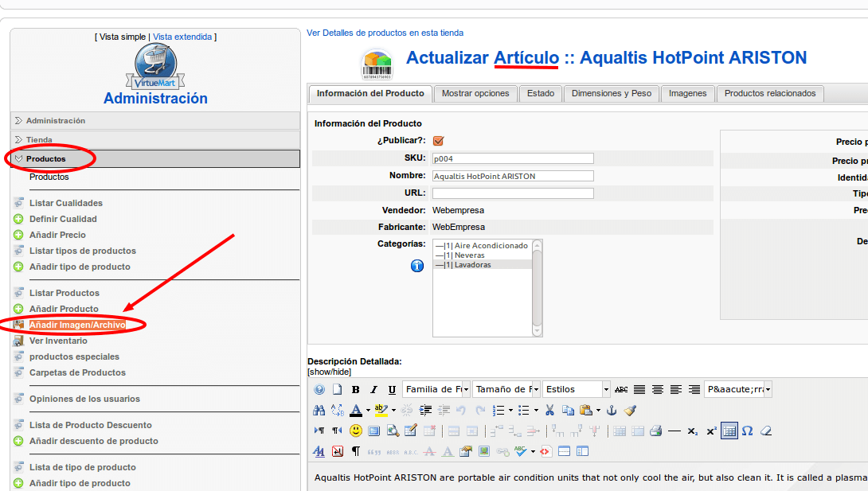
Task: Select Lavadoras in the Categorías list
Action: tap(483, 265)
